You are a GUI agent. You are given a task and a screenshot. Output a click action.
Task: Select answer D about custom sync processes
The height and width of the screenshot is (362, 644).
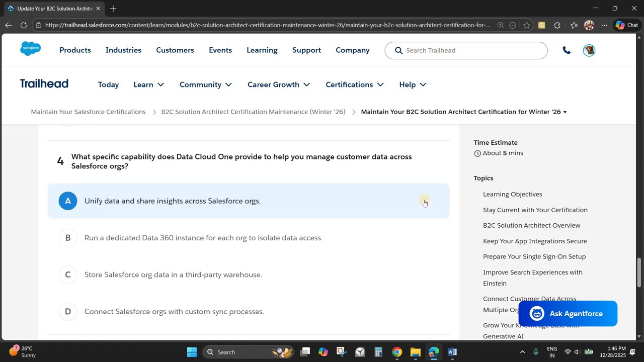tap(249, 312)
